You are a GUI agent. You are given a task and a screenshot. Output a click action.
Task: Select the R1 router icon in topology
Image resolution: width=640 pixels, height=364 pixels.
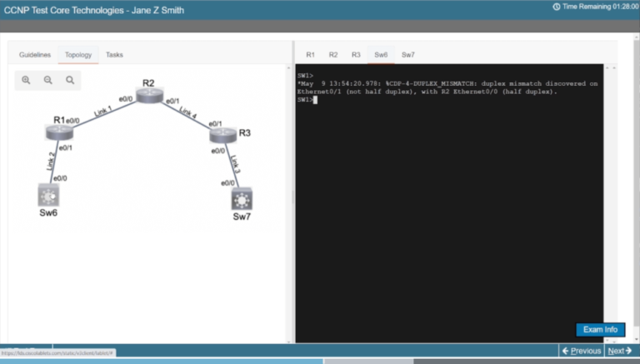[x=59, y=132]
